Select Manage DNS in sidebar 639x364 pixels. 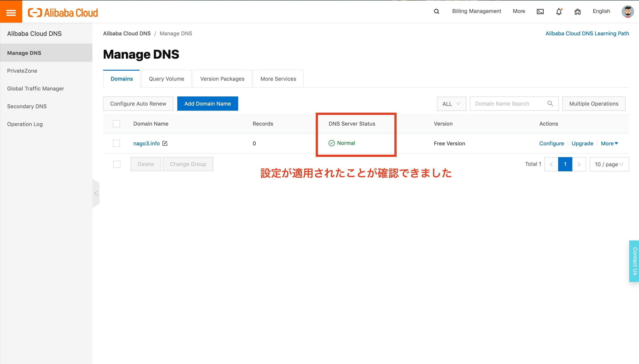point(46,53)
